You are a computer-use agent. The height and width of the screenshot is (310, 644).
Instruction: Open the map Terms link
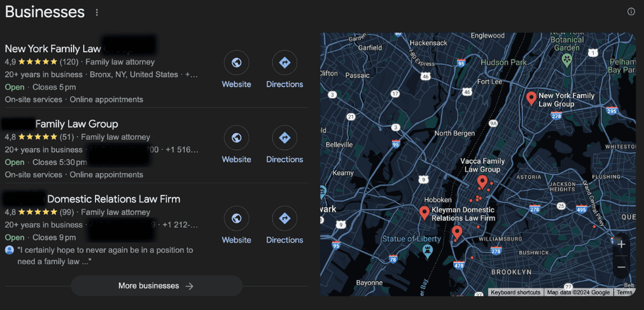(x=624, y=292)
